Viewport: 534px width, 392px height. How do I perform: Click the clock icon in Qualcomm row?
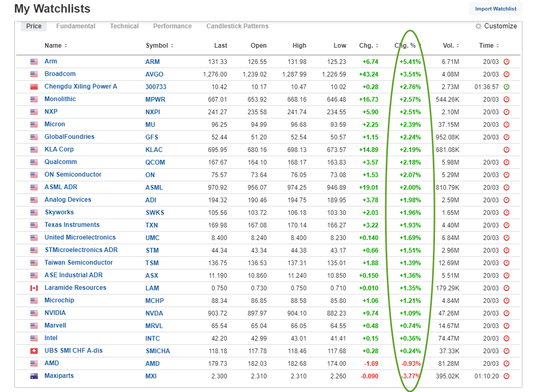506,162
